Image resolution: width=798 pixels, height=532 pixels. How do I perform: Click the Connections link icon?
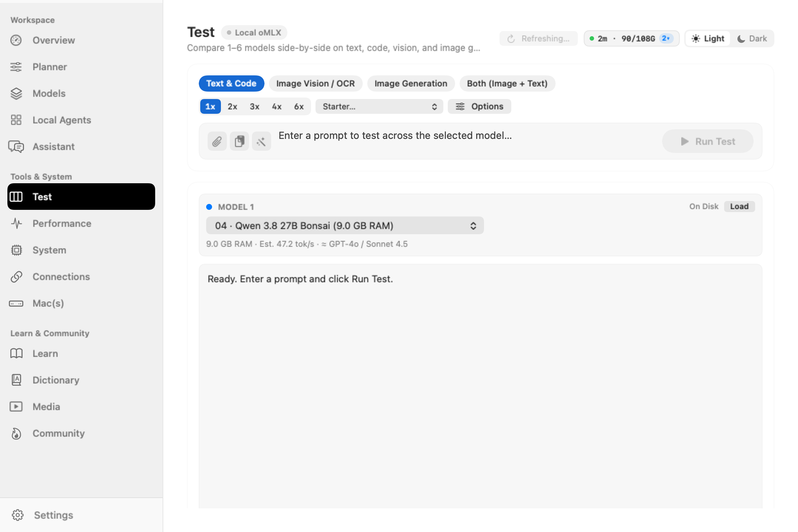16,277
